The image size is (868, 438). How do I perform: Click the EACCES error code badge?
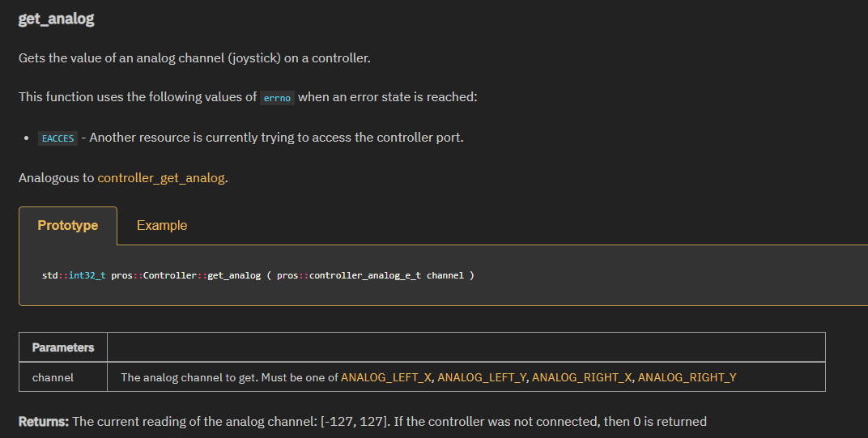[57, 138]
